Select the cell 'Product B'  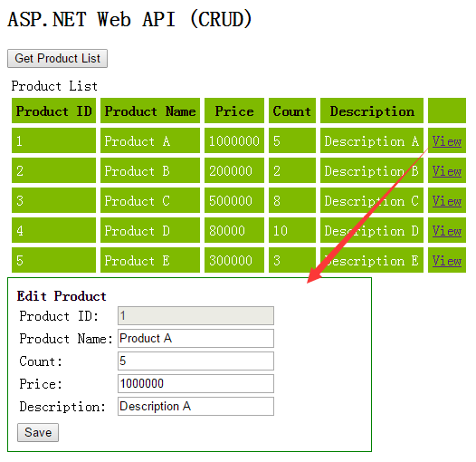150,170
